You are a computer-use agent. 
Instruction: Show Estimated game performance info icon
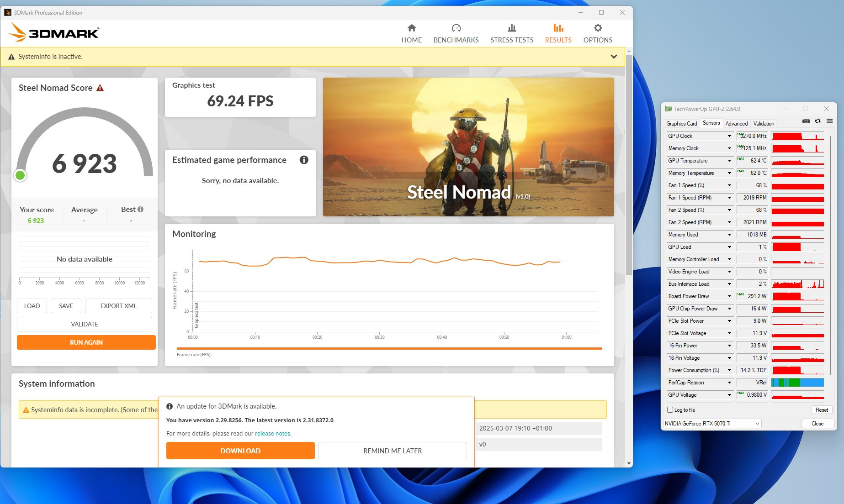304,160
